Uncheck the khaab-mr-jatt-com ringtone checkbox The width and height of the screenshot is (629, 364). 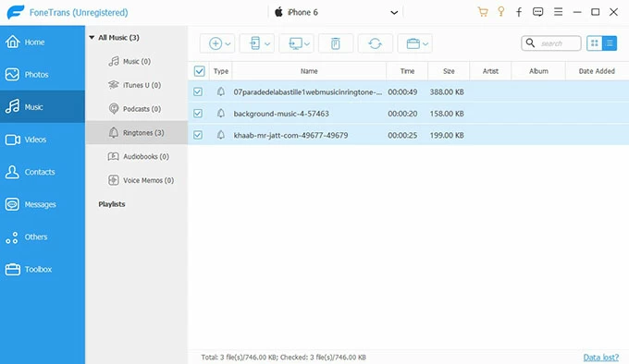198,135
